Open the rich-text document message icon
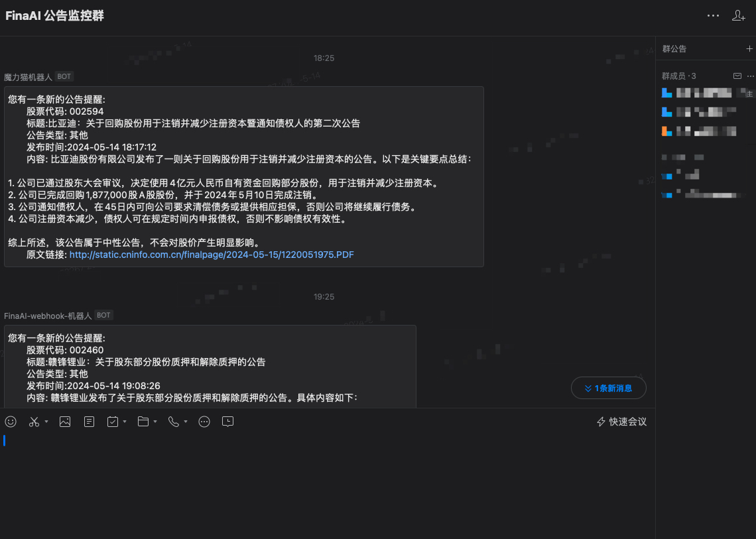The height and width of the screenshot is (539, 756). 90,422
